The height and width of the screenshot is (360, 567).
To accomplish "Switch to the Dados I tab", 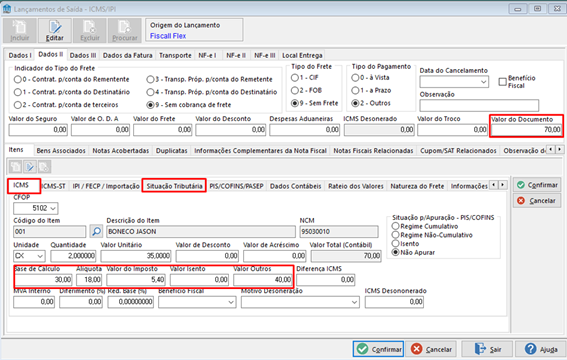I will click(x=20, y=55).
